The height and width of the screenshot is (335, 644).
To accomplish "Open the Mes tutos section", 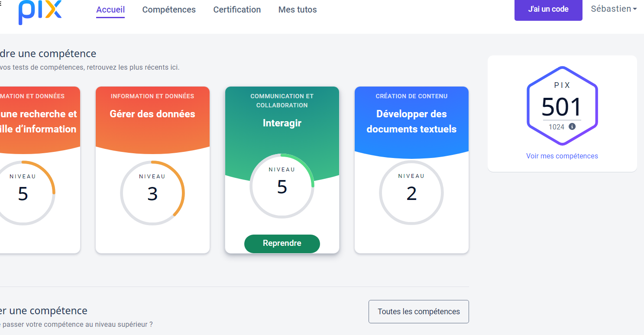I will [298, 10].
